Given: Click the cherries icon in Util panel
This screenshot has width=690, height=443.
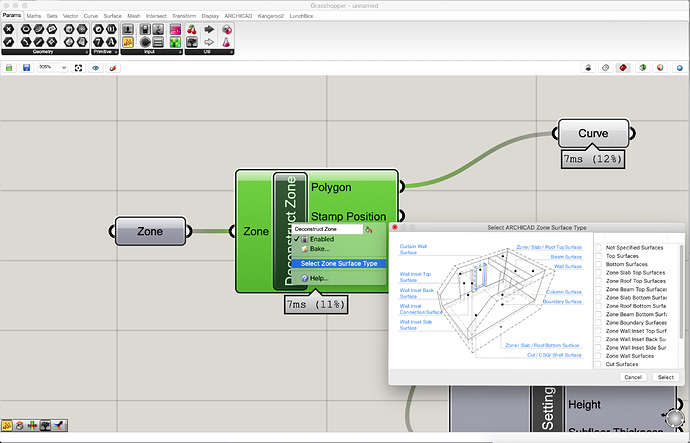Looking at the screenshot, I should tap(192, 29).
